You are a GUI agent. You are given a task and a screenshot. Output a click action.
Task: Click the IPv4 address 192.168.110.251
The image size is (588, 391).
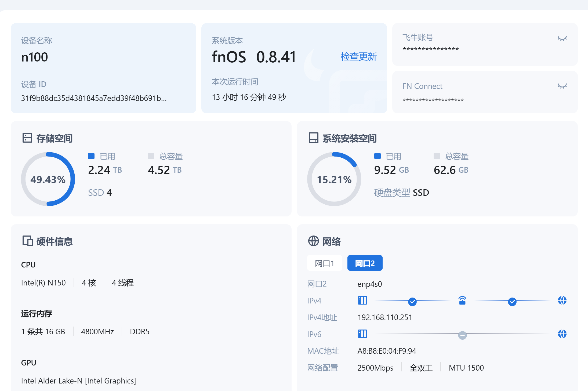pos(385,317)
